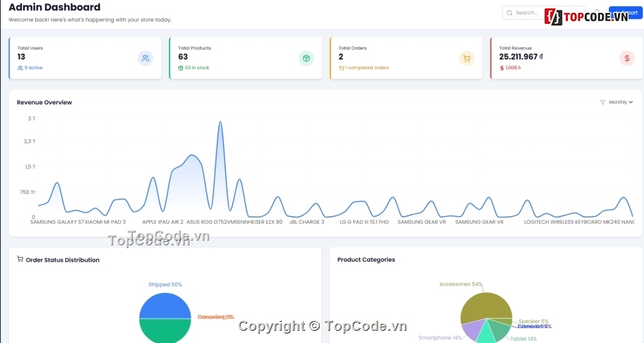
Task: Click the ASUS ROG G752VM axis label
Action: [211, 222]
